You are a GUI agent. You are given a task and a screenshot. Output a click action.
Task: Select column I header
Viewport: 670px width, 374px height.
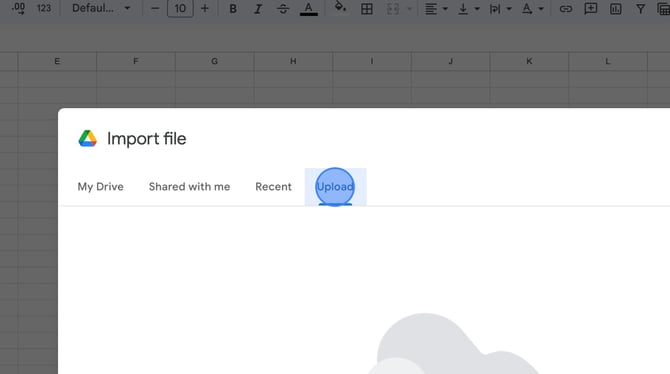(372, 61)
